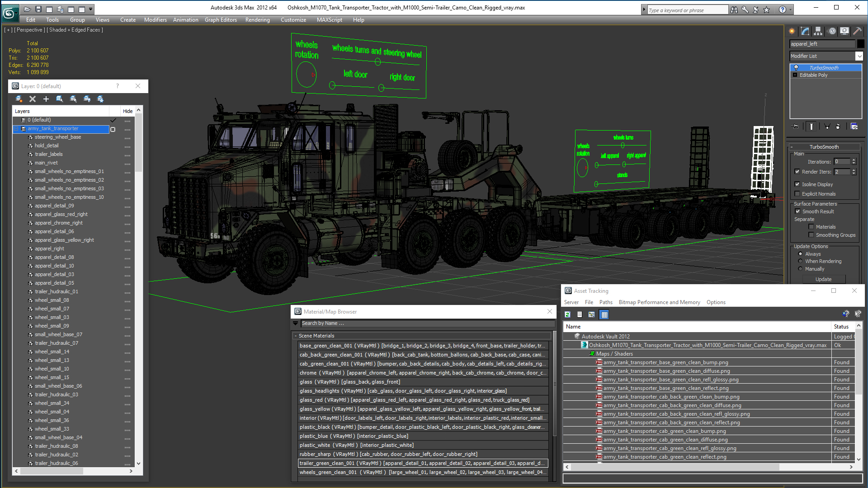
Task: Click Delete layer X icon
Action: pos(33,99)
